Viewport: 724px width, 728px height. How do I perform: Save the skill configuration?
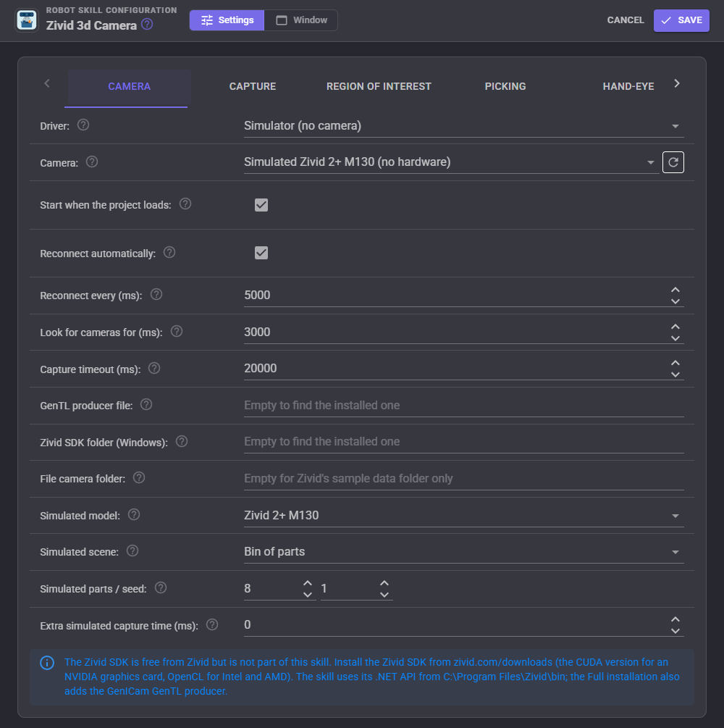click(681, 20)
